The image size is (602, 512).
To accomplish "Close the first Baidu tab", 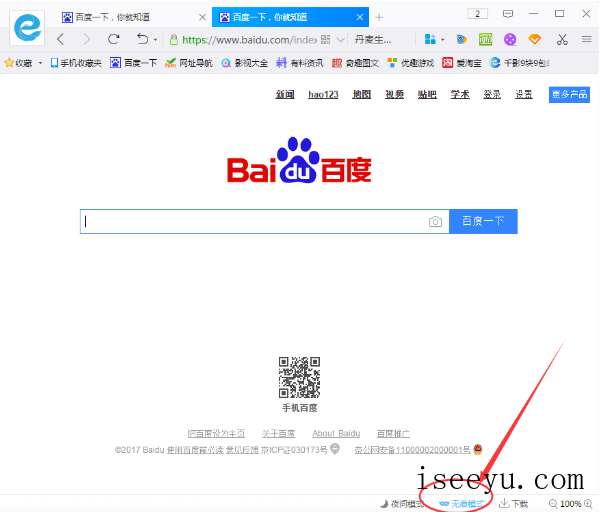I will [x=202, y=17].
